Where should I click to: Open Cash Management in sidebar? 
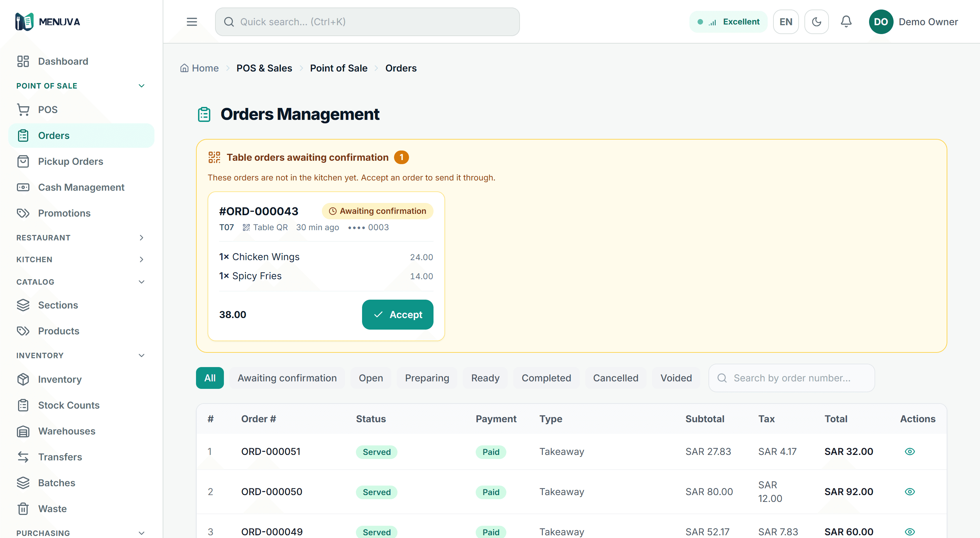(81, 187)
